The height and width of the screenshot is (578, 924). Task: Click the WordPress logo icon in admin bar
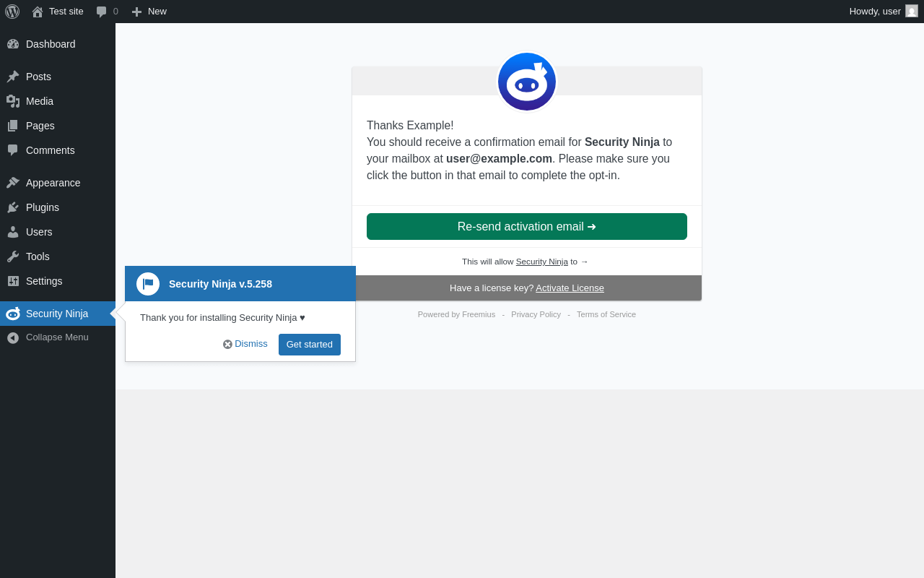coord(12,12)
